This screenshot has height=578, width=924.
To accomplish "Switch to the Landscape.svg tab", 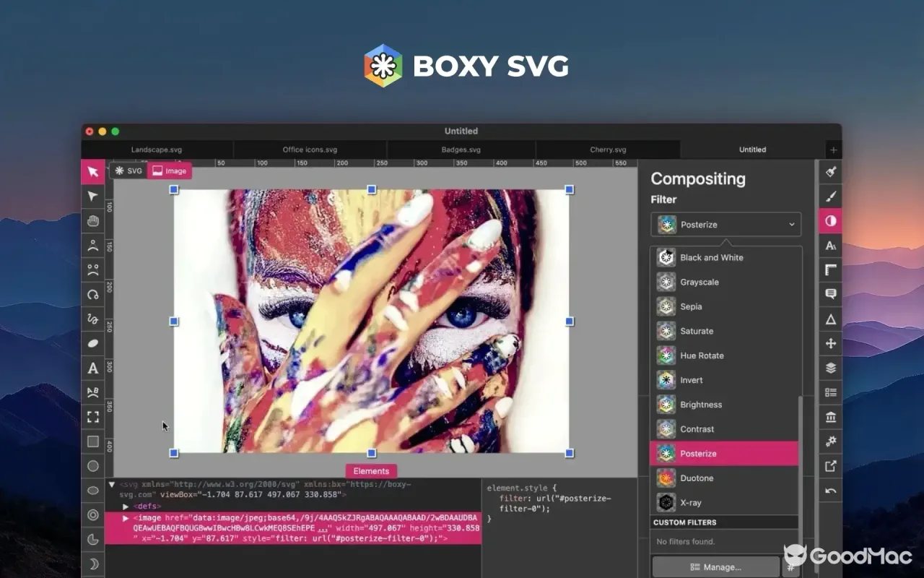I will pos(157,150).
